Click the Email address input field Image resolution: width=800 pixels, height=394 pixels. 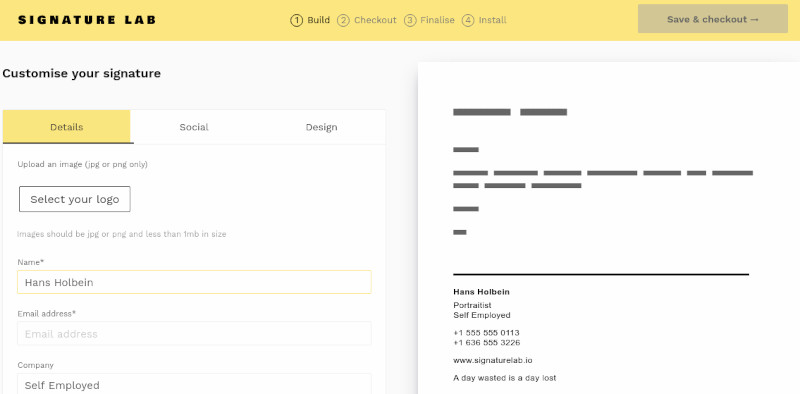pyautogui.click(x=194, y=334)
